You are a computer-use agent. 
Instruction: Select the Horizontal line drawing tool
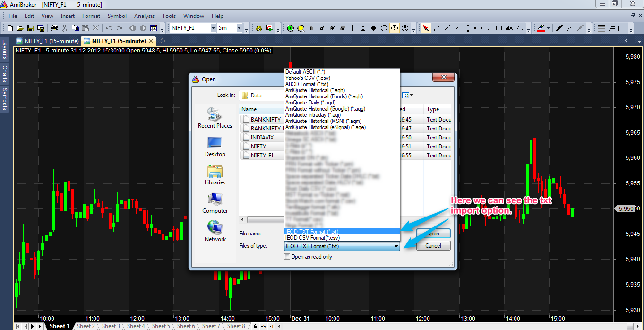click(x=478, y=28)
